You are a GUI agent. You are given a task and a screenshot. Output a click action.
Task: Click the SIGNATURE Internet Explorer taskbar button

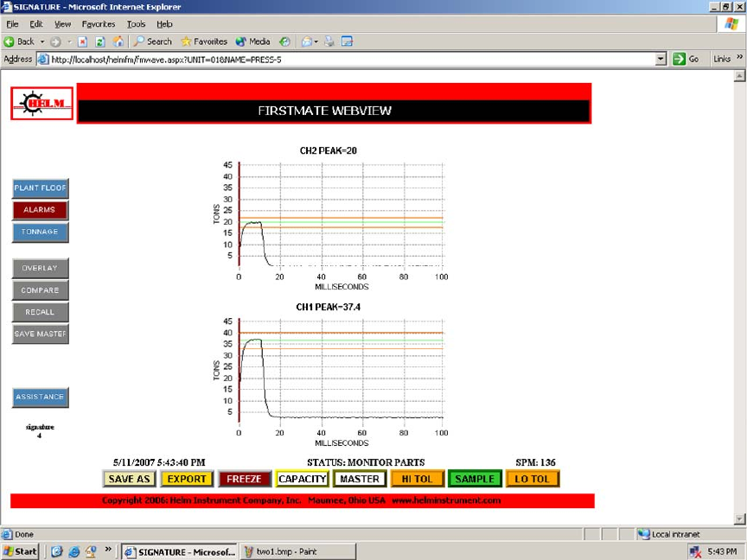click(180, 552)
